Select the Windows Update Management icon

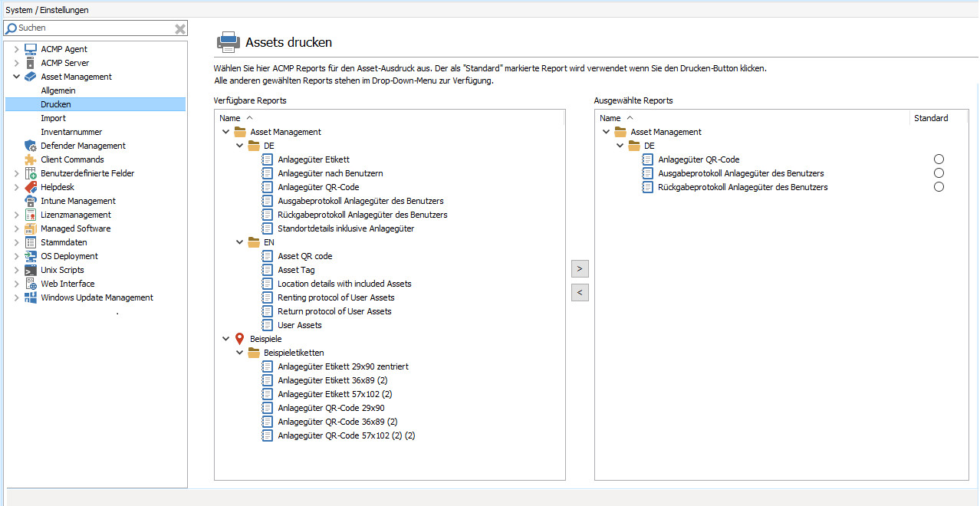point(31,297)
